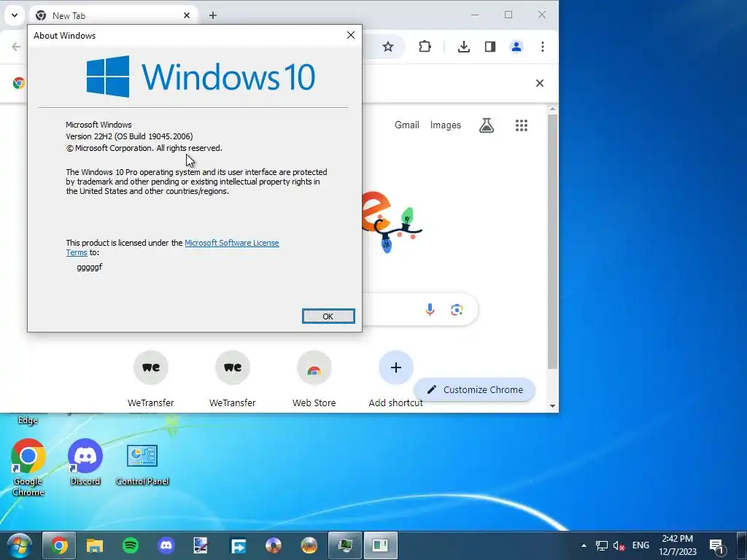Open File Explorer from the taskbar
Screen dimensions: 747x560
94,545
